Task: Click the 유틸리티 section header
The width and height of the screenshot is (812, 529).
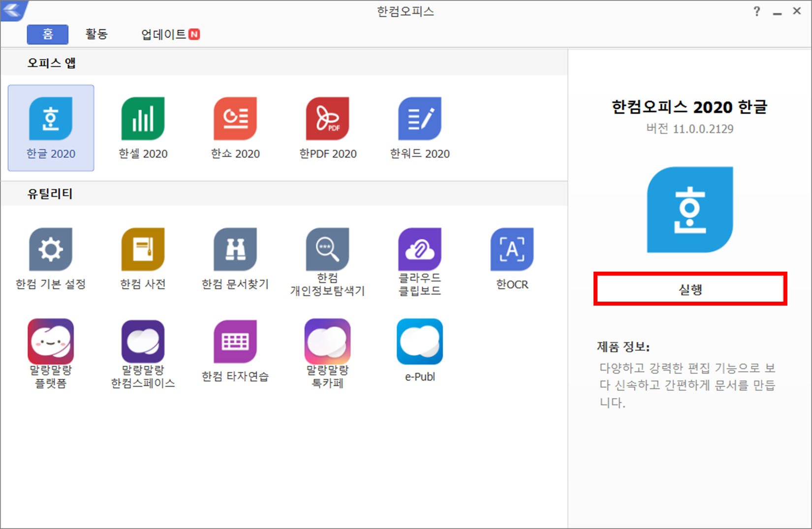Action: point(50,194)
